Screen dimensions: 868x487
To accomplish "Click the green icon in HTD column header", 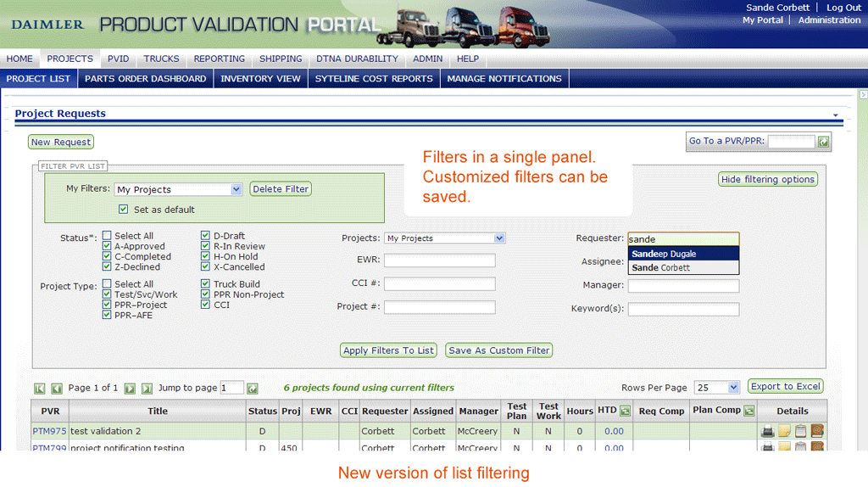I will [626, 411].
